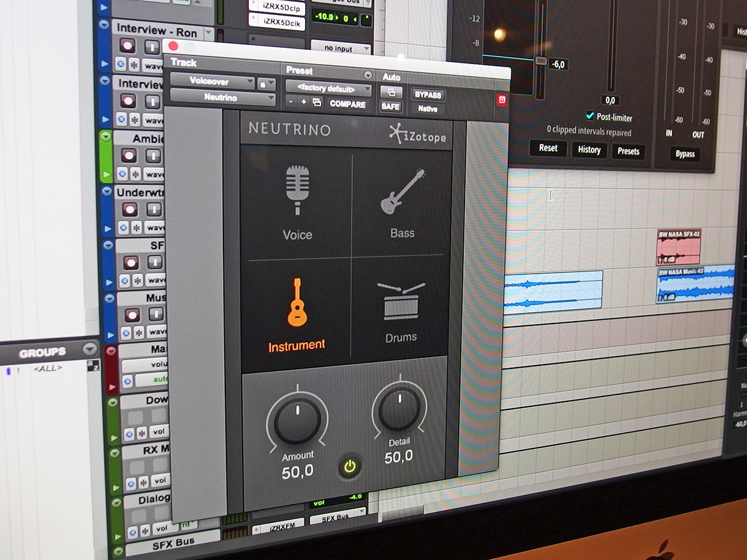The image size is (747, 560).
Task: Click the elastic audio icon on SFX track
Action: [x=123, y=280]
